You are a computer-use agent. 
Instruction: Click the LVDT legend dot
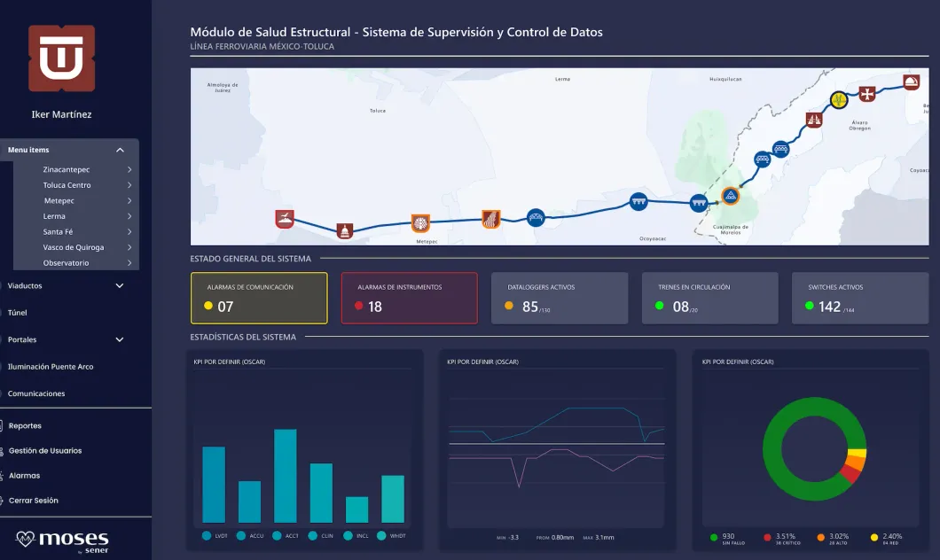[x=207, y=535]
